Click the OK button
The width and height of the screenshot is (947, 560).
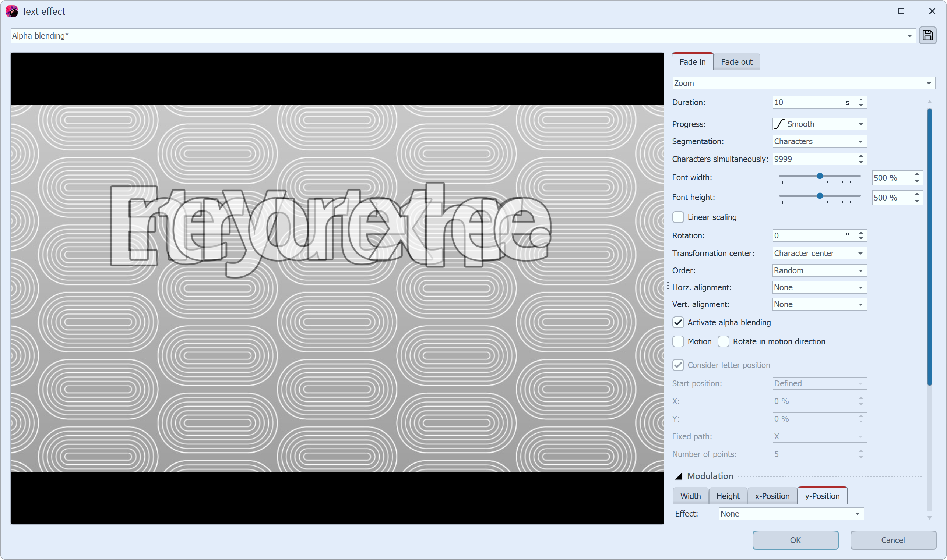coord(795,540)
